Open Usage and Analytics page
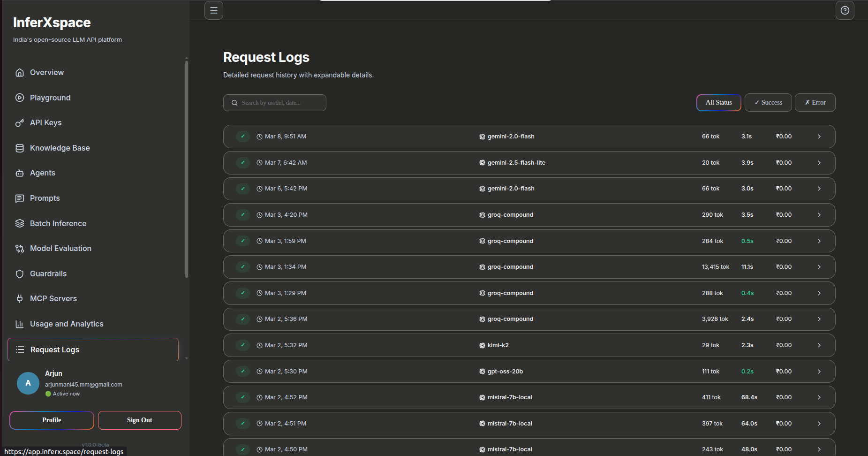The image size is (868, 456). 93,324
